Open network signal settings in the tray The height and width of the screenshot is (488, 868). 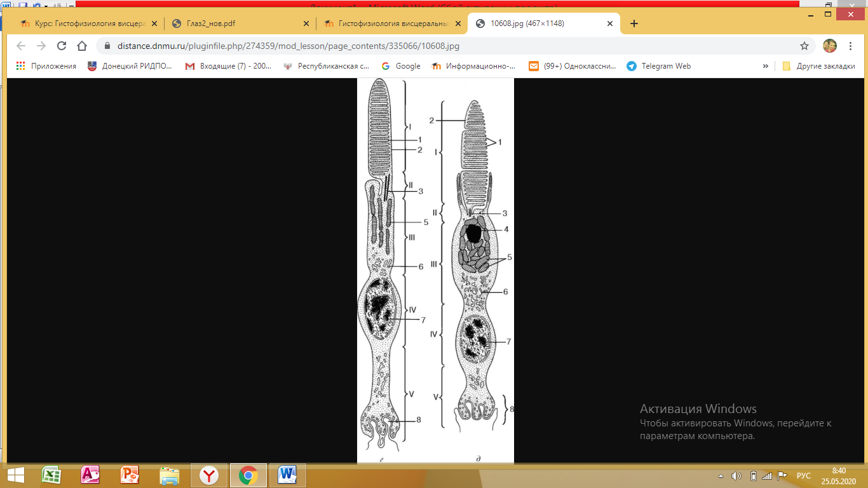click(x=768, y=476)
